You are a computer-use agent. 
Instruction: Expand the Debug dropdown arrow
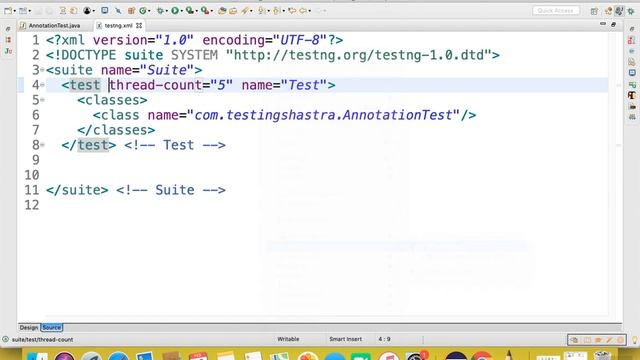coord(167,11)
